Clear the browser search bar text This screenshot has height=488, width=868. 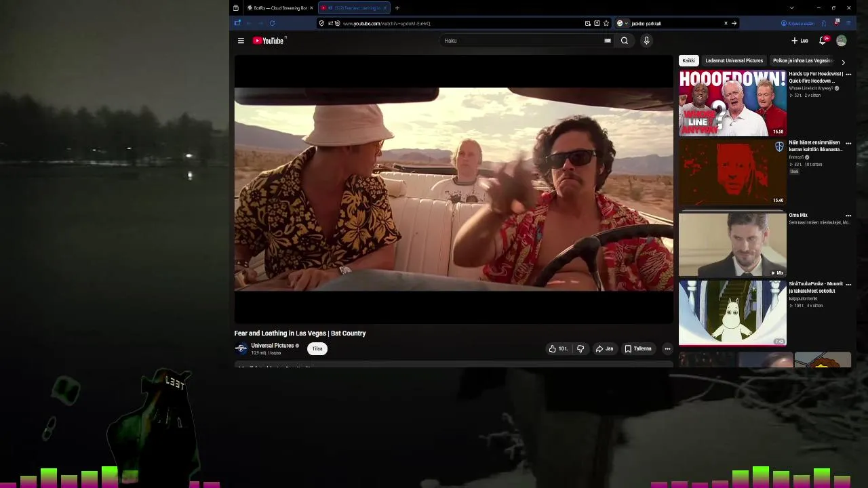pos(726,23)
